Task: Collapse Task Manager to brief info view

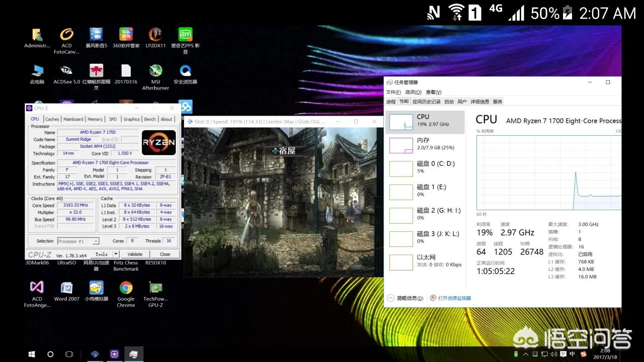Action: point(405,298)
